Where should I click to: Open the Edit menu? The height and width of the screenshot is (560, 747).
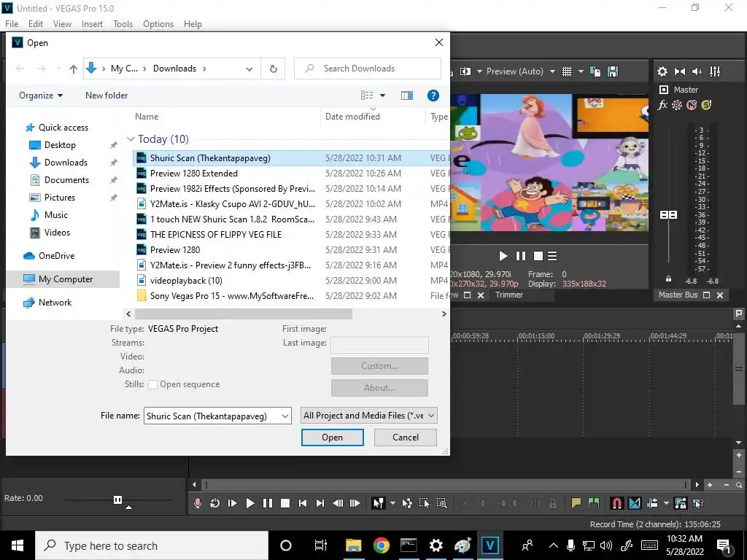(x=36, y=24)
